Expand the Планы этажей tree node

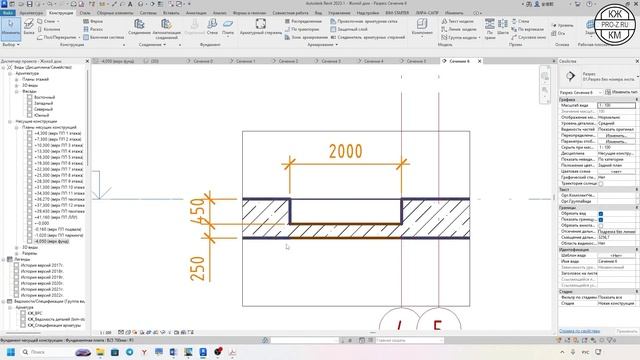coord(17,79)
